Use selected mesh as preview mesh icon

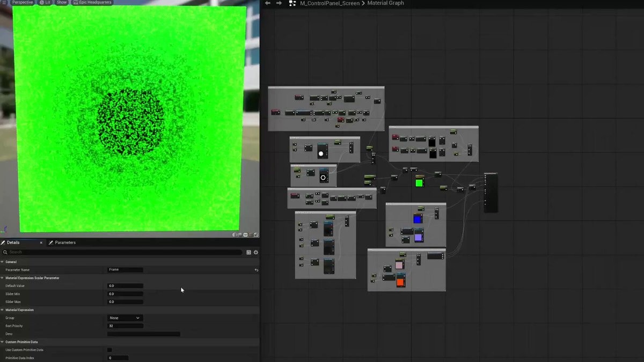[257, 234]
